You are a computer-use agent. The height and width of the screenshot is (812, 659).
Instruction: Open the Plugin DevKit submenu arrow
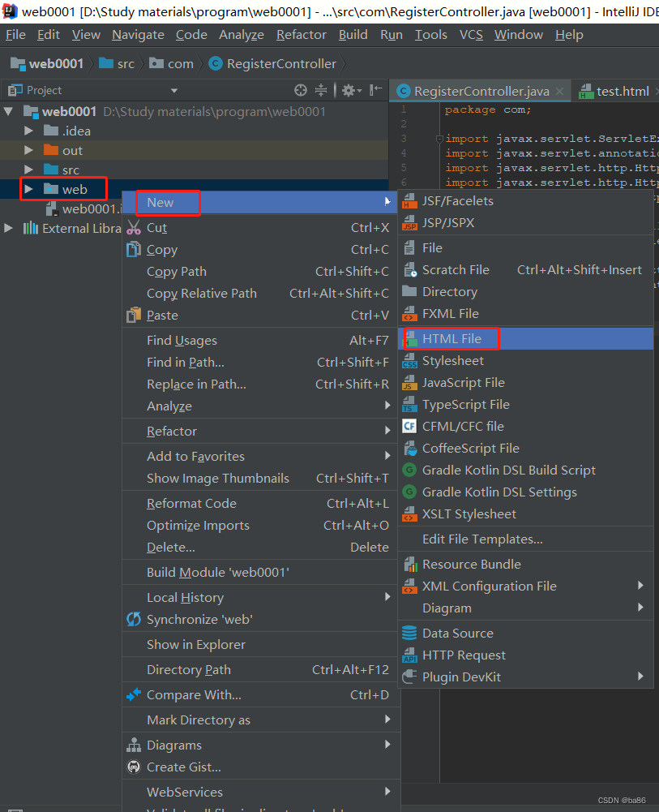coord(640,677)
